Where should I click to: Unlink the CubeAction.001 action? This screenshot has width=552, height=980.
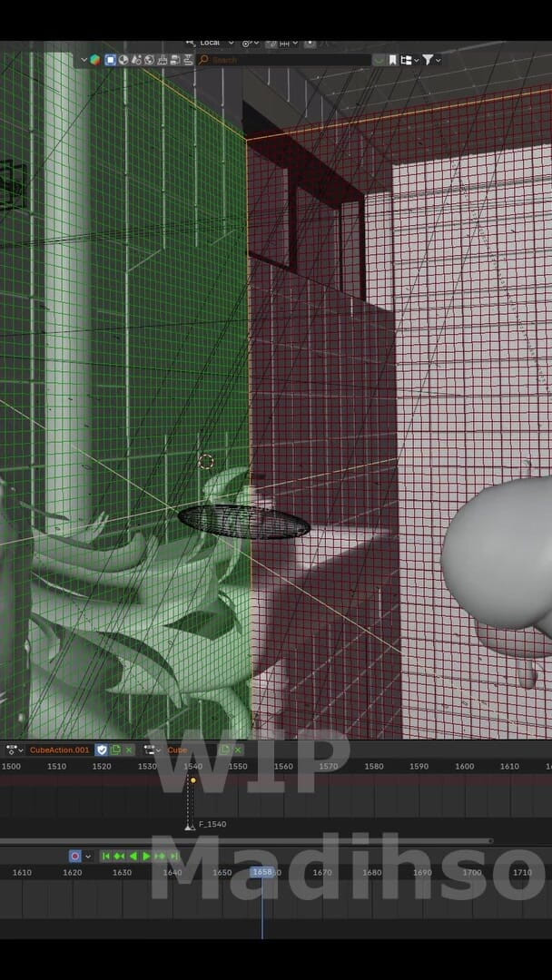pyautogui.click(x=129, y=750)
